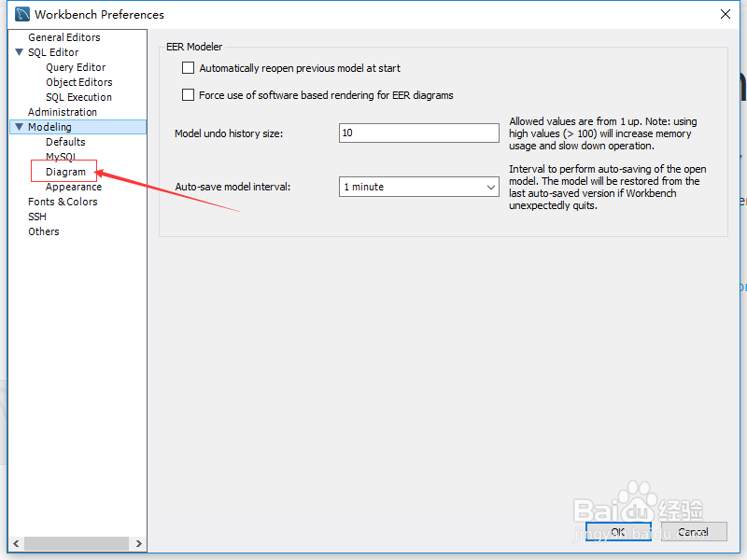Click left arrow of tree horizontal scrollbar

click(16, 543)
